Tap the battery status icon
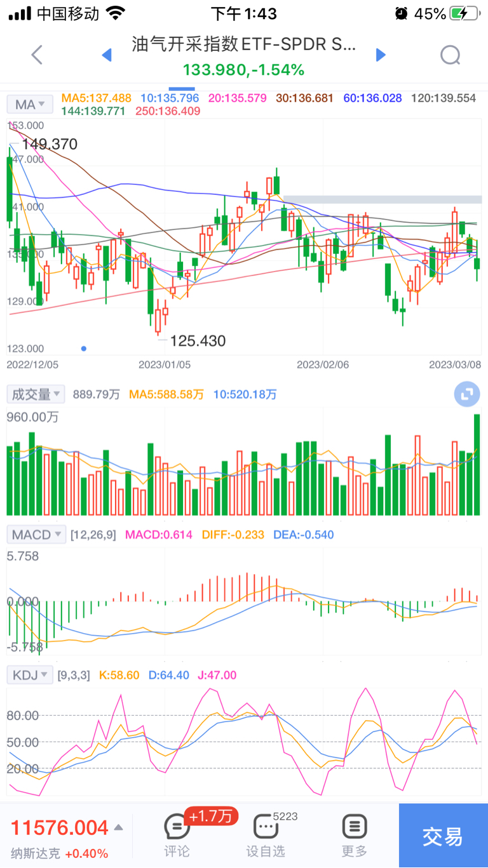Viewport: 488px width, 868px height. click(x=466, y=13)
